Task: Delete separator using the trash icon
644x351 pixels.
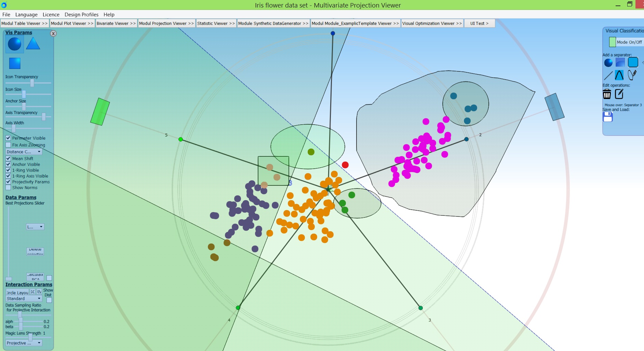Action: [x=607, y=94]
